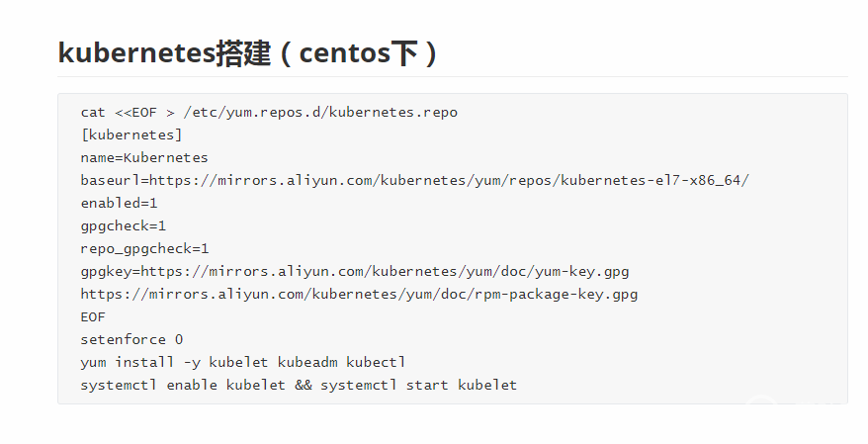868x444 pixels.
Task: Click the name=Kubernetes line
Action: click(144, 158)
